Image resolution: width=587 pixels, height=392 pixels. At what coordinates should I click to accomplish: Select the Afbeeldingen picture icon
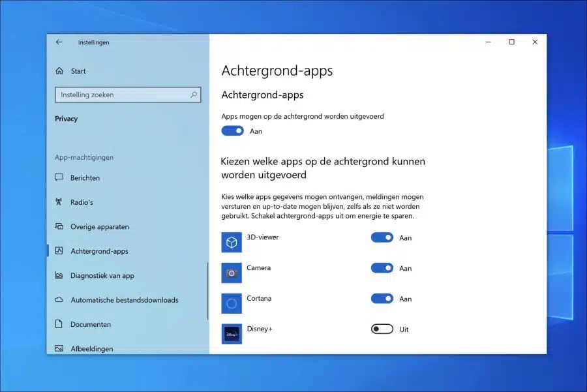pos(59,348)
